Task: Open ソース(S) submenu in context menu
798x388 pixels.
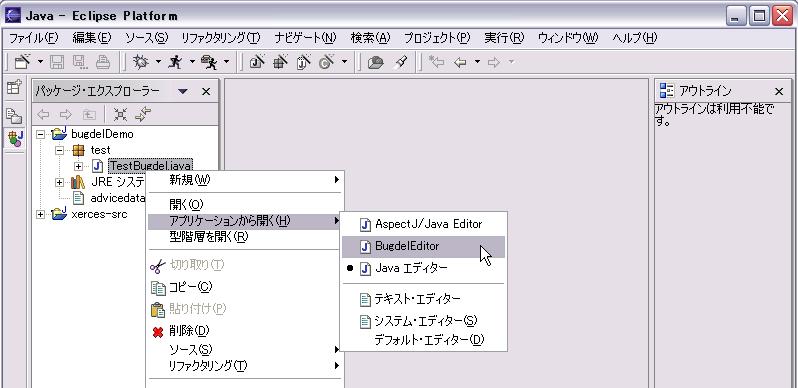Action: (245, 349)
